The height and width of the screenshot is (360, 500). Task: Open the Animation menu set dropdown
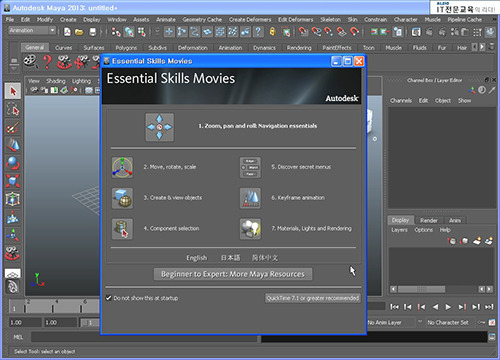[x=32, y=30]
